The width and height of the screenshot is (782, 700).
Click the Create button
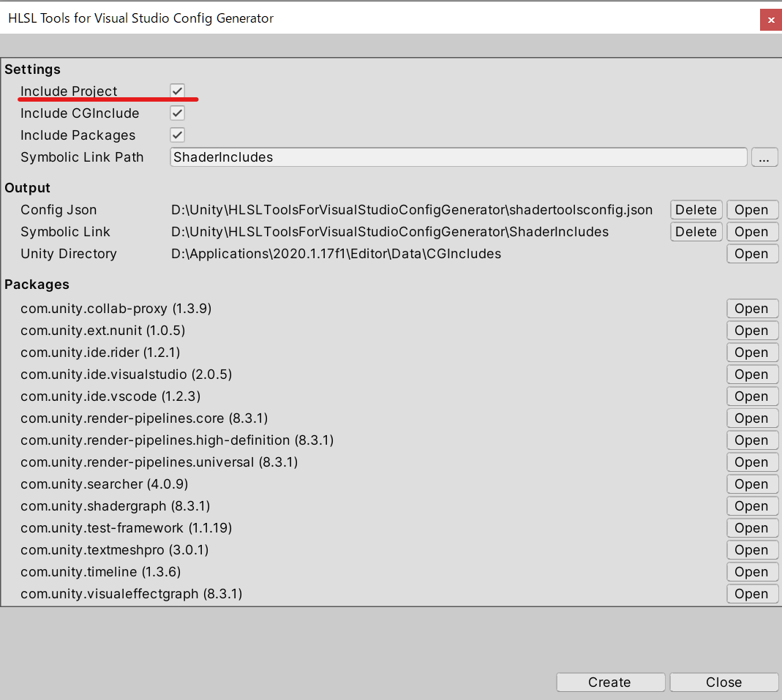pos(610,682)
